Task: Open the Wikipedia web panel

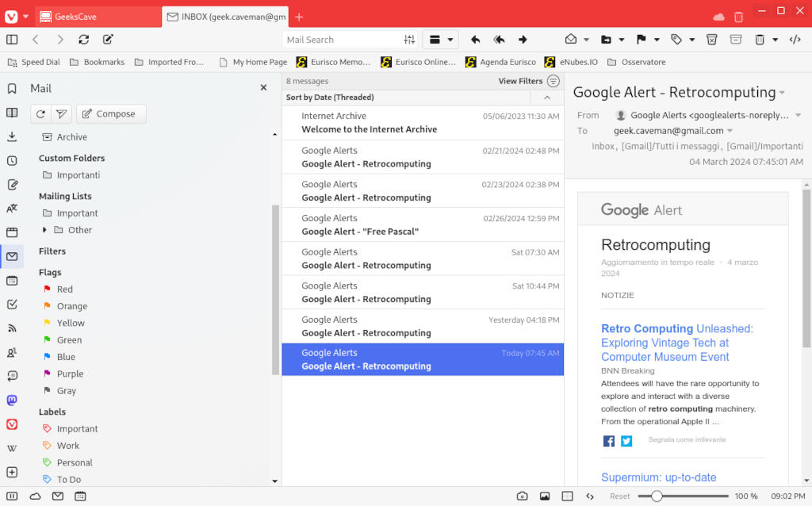Action: (12, 448)
